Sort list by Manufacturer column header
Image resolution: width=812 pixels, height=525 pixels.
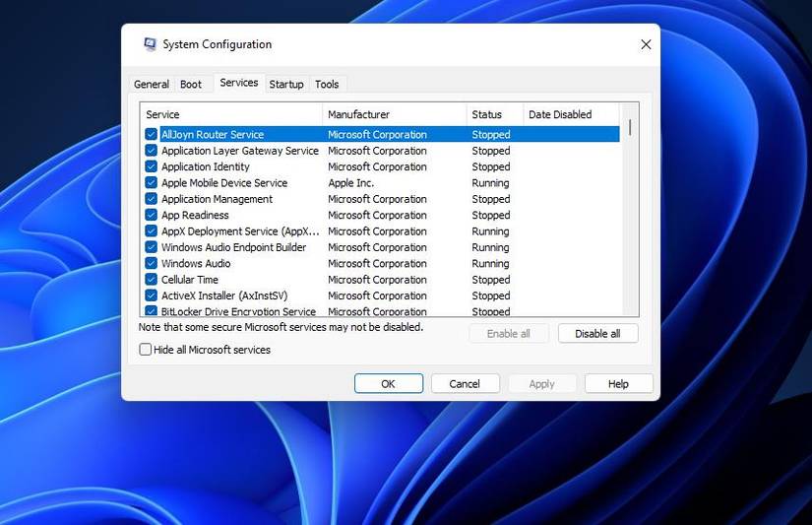point(394,114)
